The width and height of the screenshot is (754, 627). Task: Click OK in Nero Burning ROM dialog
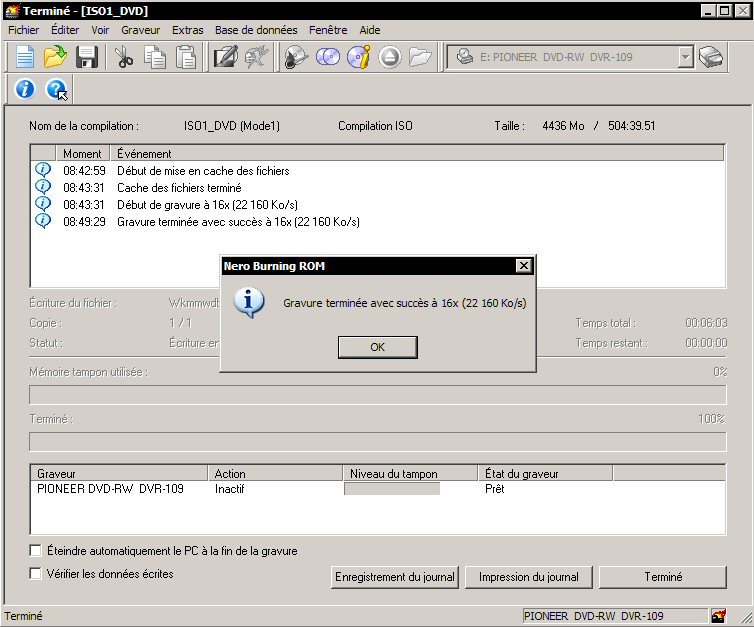[377, 347]
